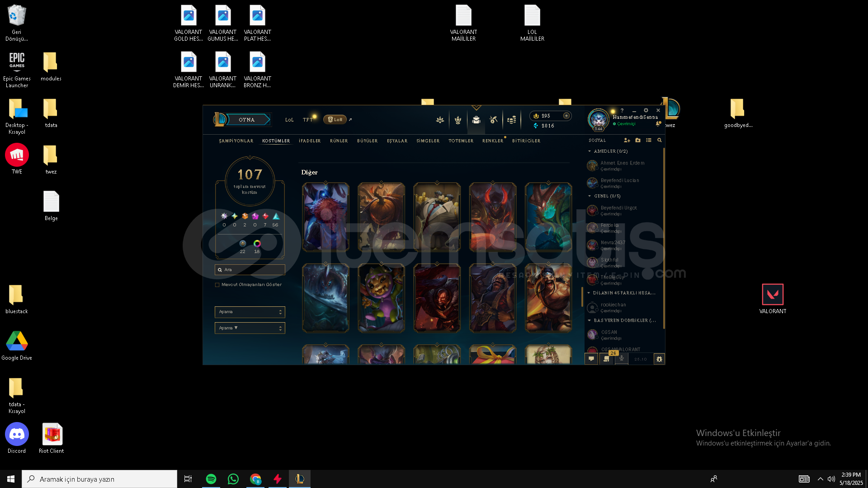The height and width of the screenshot is (488, 868).
Task: Switch to the ŞAMPİYONLAR tab
Action: (x=236, y=141)
